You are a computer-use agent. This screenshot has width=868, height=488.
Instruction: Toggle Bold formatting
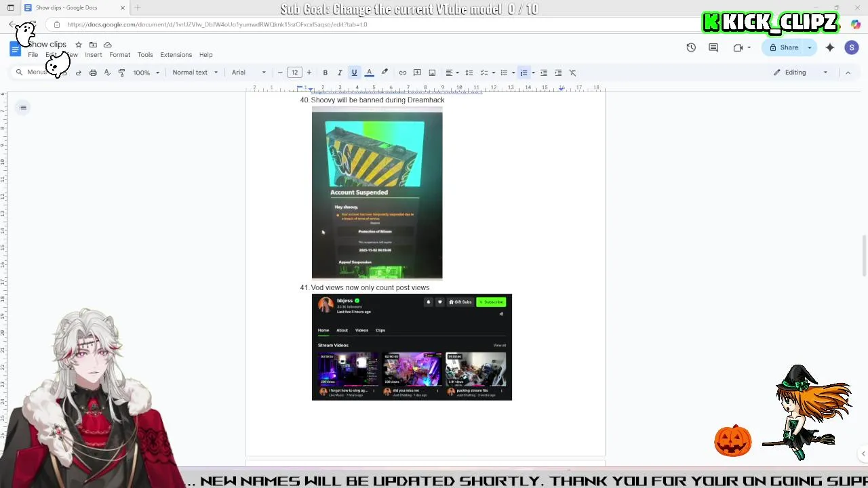325,73
